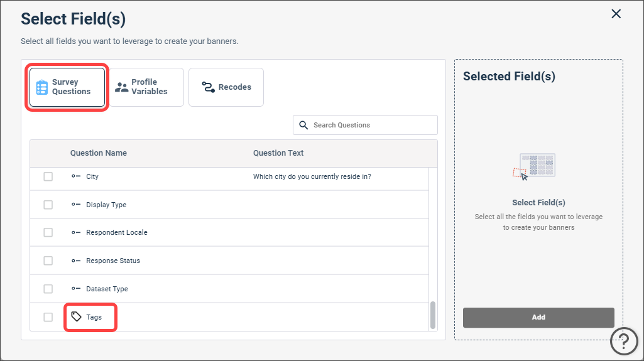644x361 pixels.
Task: Open the Recodes tab
Action: coord(226,87)
